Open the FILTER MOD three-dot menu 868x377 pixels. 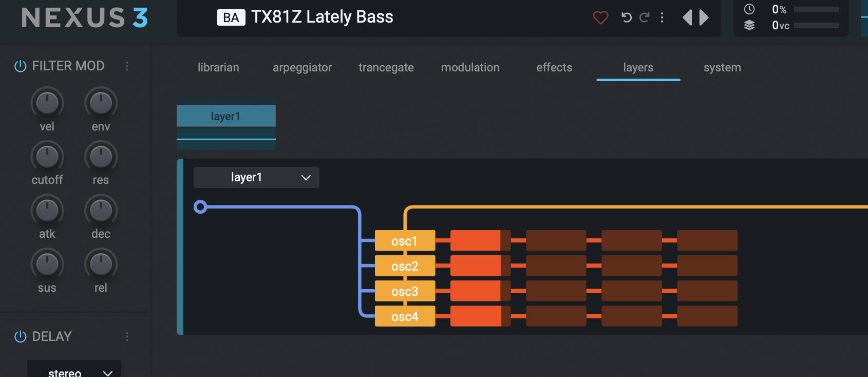click(x=127, y=66)
